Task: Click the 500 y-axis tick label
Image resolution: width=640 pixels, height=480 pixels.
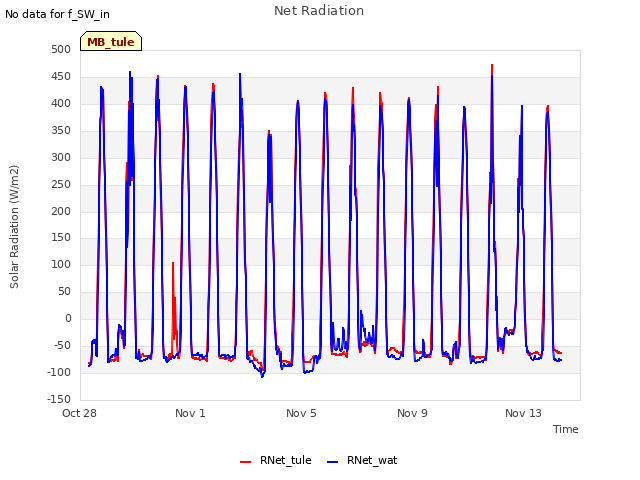Action: pyautogui.click(x=61, y=49)
